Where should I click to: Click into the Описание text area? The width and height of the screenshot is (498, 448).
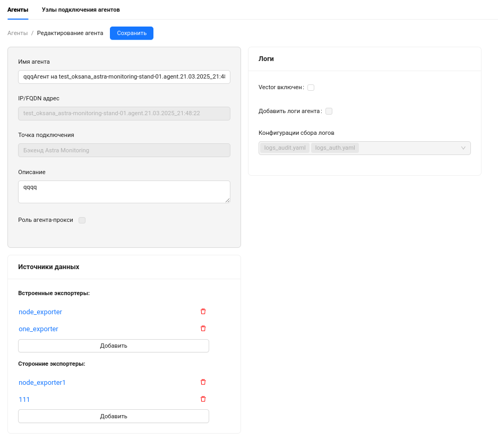124,192
